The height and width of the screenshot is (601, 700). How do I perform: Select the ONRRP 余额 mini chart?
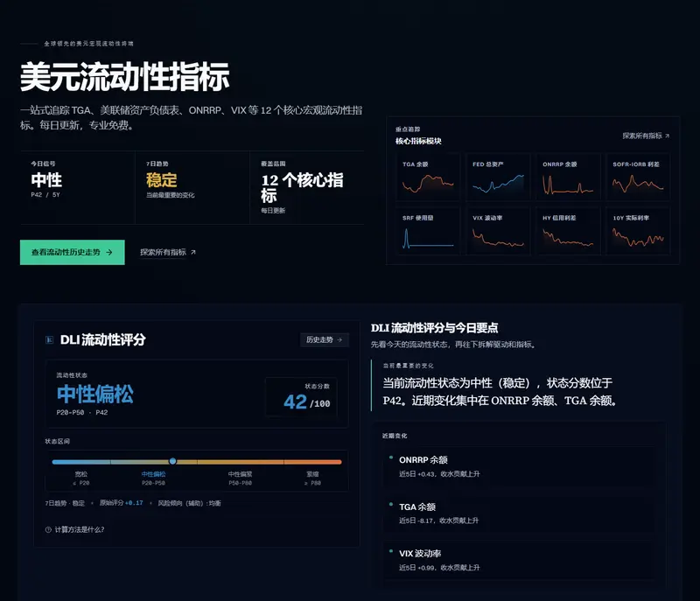(x=568, y=177)
